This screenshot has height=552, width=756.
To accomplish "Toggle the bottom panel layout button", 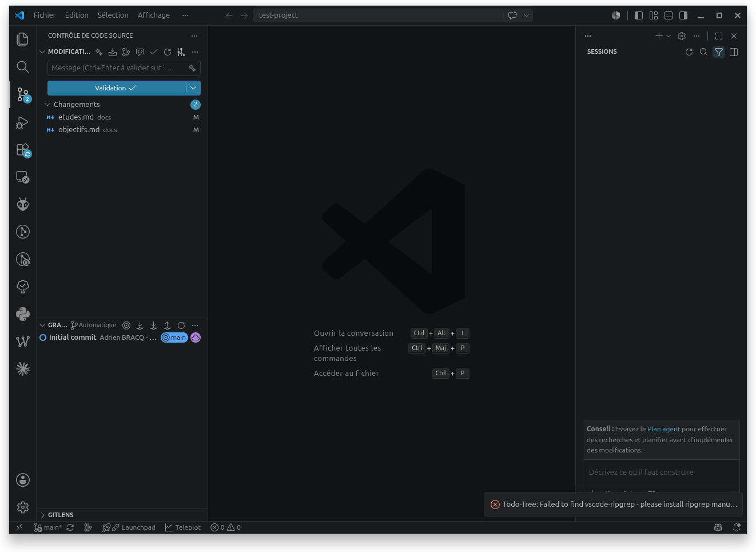I will click(669, 15).
